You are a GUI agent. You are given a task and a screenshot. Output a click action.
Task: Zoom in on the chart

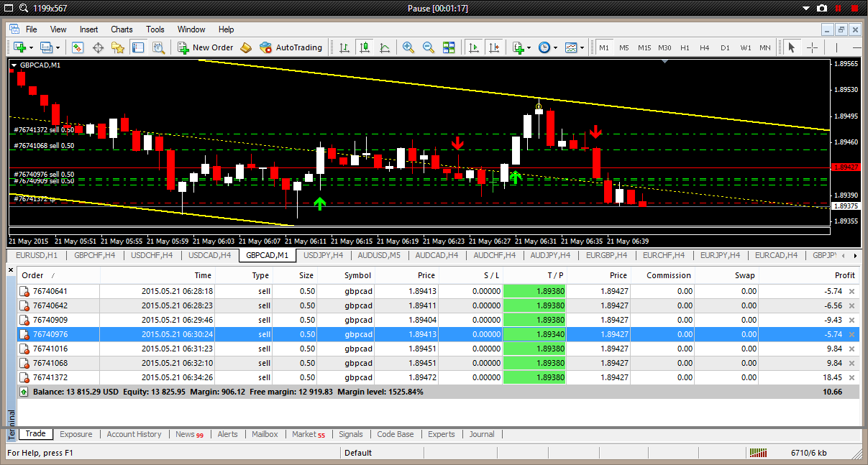[x=408, y=47]
